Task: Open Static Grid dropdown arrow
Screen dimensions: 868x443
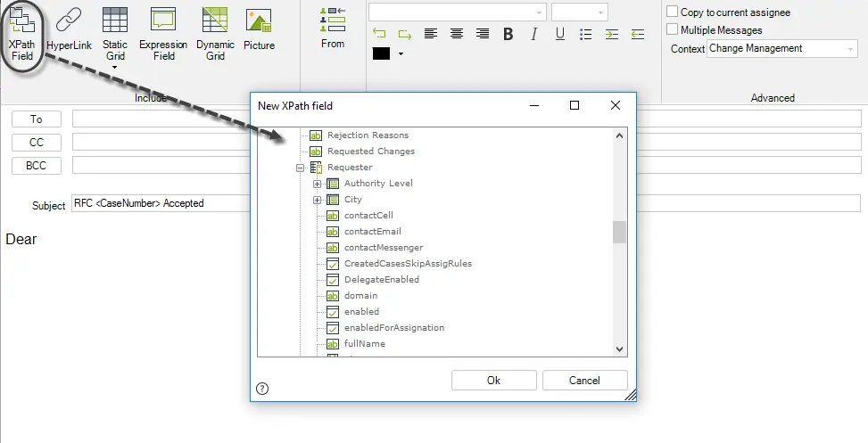Action: pyautogui.click(x=115, y=68)
